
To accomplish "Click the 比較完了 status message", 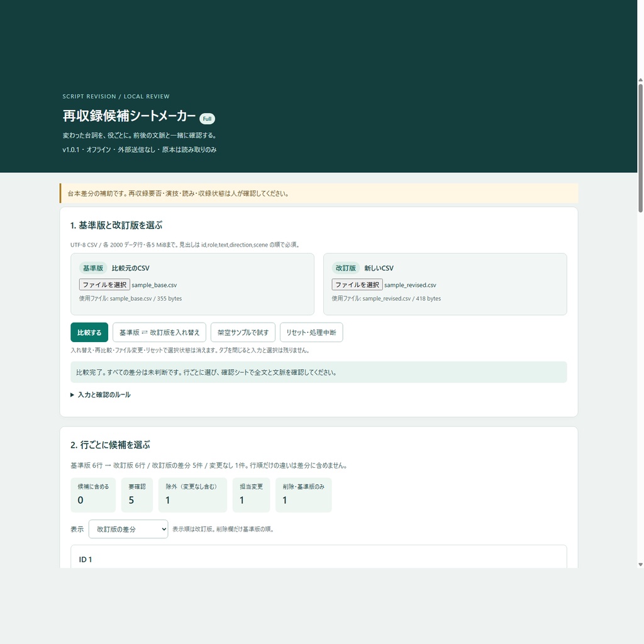I will coord(319,372).
